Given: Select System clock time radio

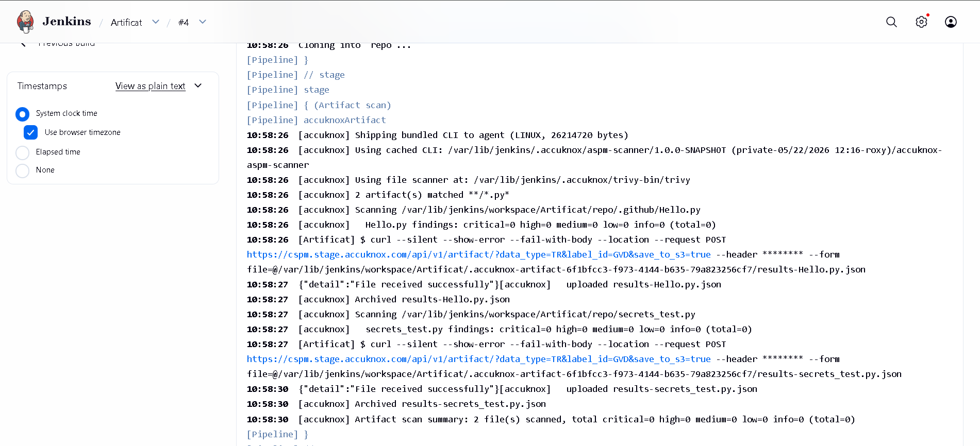Looking at the screenshot, I should point(22,114).
